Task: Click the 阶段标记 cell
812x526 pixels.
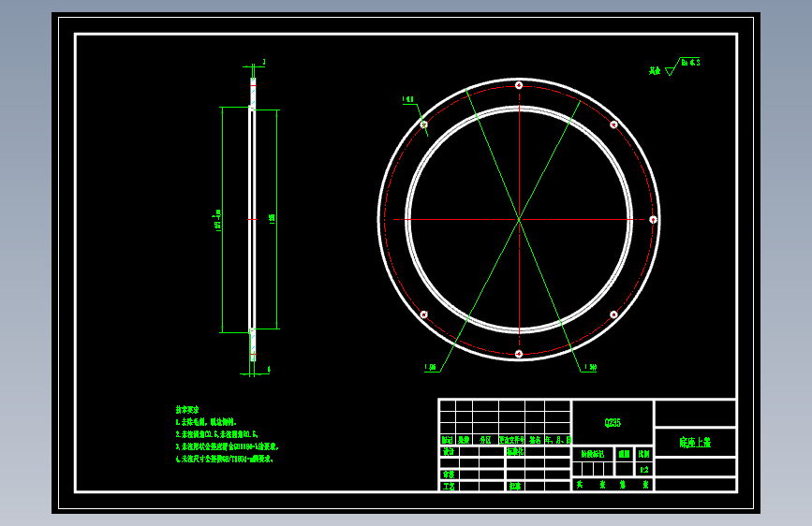Action: click(x=593, y=454)
